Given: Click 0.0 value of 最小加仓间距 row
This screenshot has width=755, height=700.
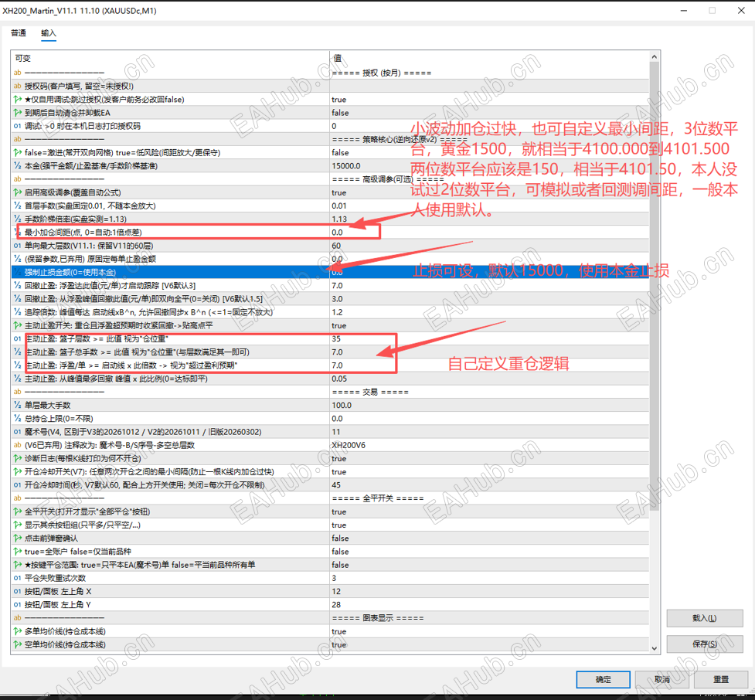Looking at the screenshot, I should click(337, 233).
